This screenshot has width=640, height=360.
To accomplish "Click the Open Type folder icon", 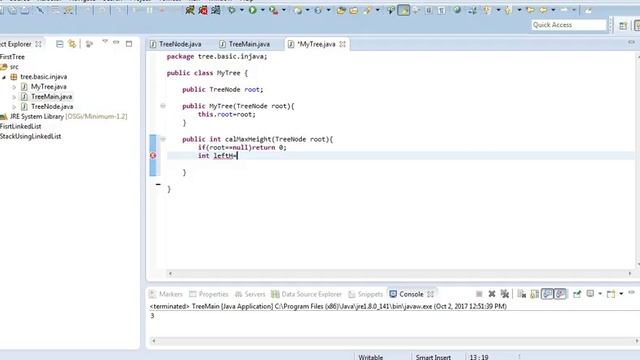I will coord(341,10).
